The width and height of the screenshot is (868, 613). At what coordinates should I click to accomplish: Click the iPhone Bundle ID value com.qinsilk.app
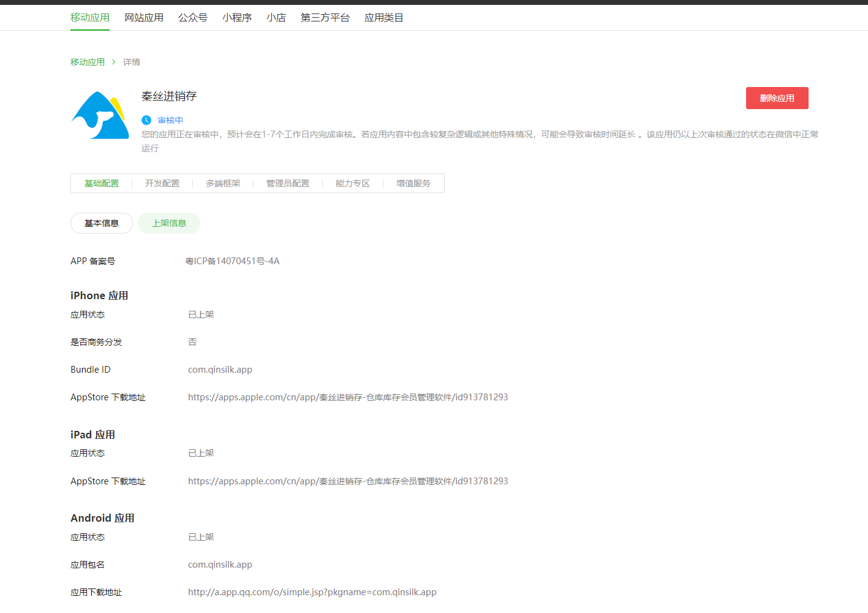pyautogui.click(x=220, y=370)
